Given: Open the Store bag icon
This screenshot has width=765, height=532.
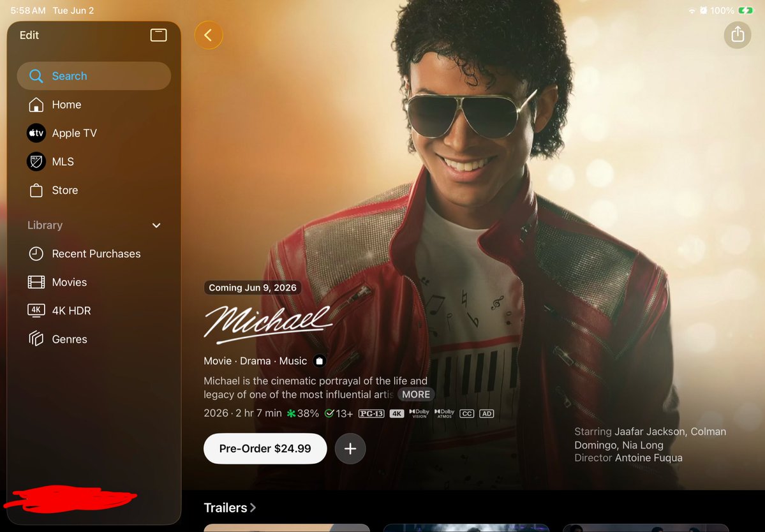Looking at the screenshot, I should pos(36,190).
